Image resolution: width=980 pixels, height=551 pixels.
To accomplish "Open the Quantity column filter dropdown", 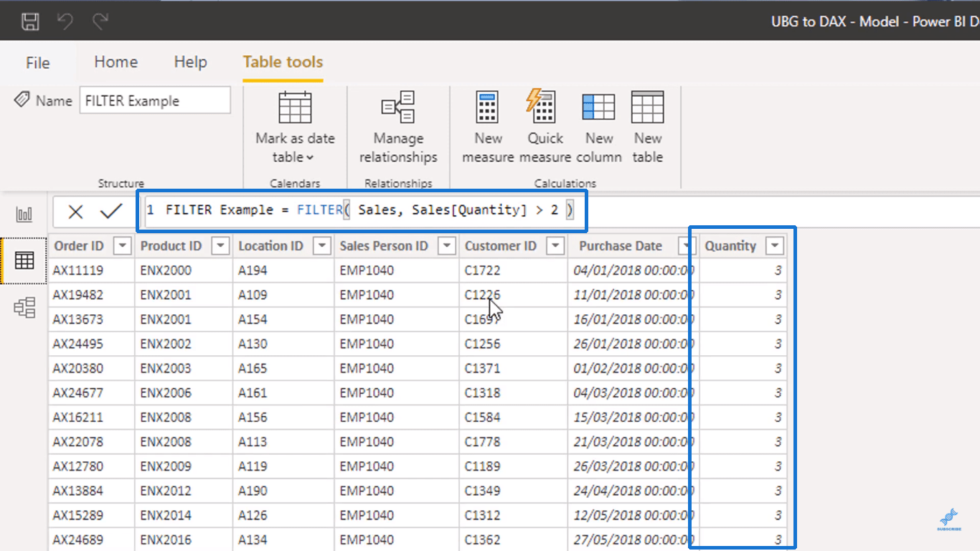I will [x=775, y=246].
